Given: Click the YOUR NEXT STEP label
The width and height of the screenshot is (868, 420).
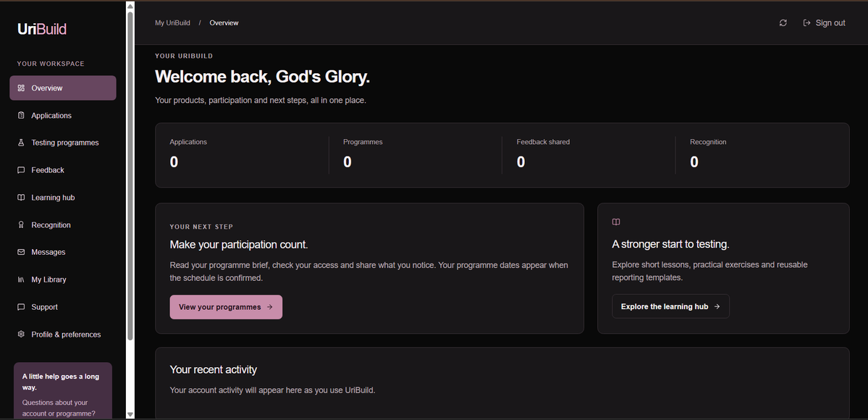Looking at the screenshot, I should (201, 227).
